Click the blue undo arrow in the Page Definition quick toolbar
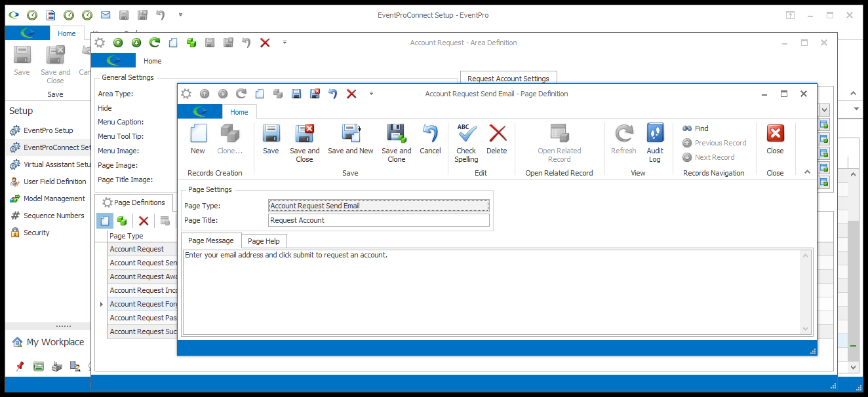The height and width of the screenshot is (397, 868). pyautogui.click(x=333, y=94)
